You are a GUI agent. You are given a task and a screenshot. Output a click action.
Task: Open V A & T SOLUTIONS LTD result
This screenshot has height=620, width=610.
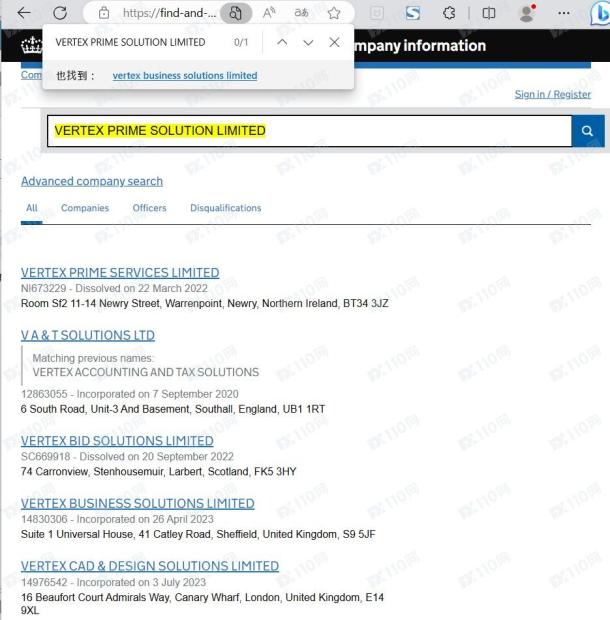coord(88,336)
